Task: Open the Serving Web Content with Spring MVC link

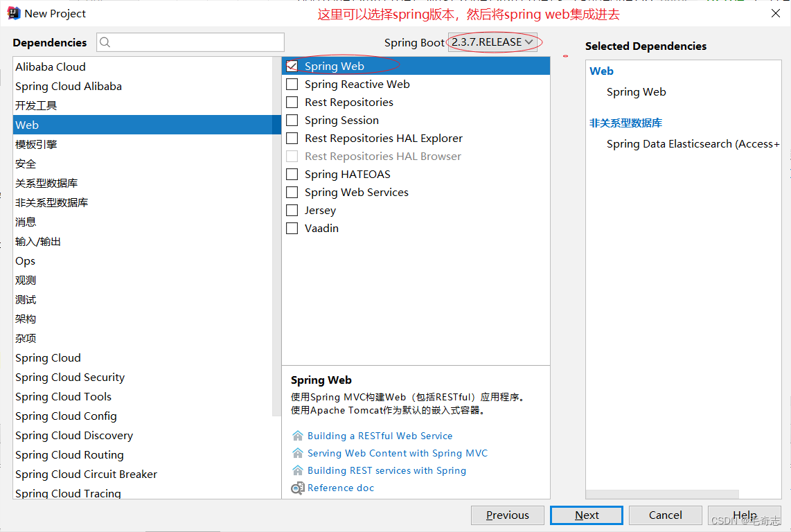Action: [398, 453]
